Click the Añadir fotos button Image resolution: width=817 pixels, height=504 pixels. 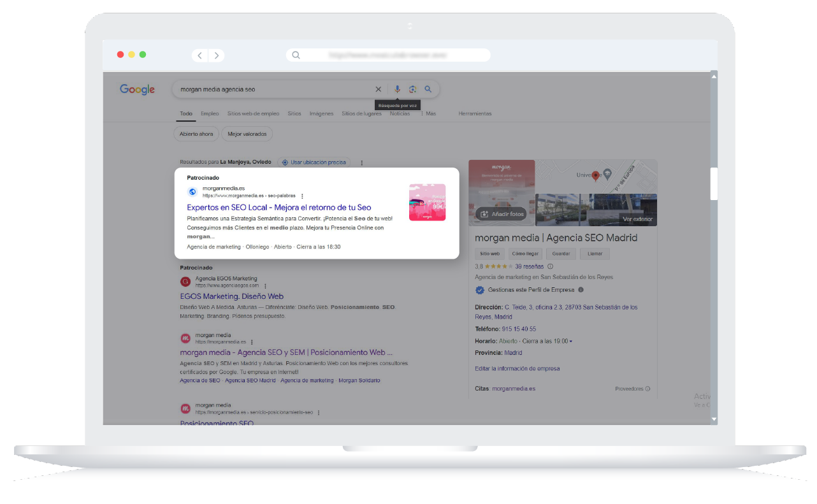[501, 214]
